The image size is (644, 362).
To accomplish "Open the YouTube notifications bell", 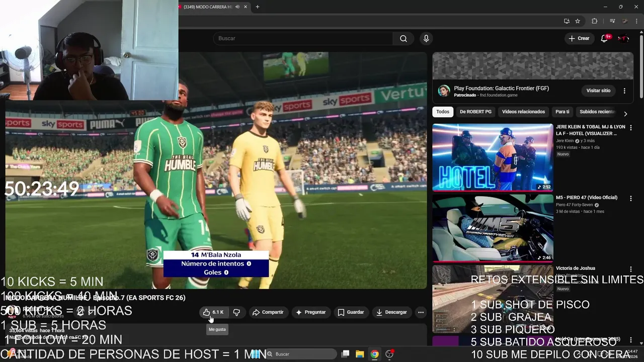I will 605,38.
